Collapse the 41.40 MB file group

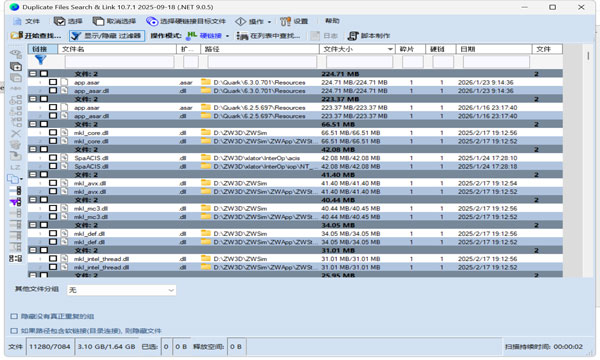[x=33, y=174]
